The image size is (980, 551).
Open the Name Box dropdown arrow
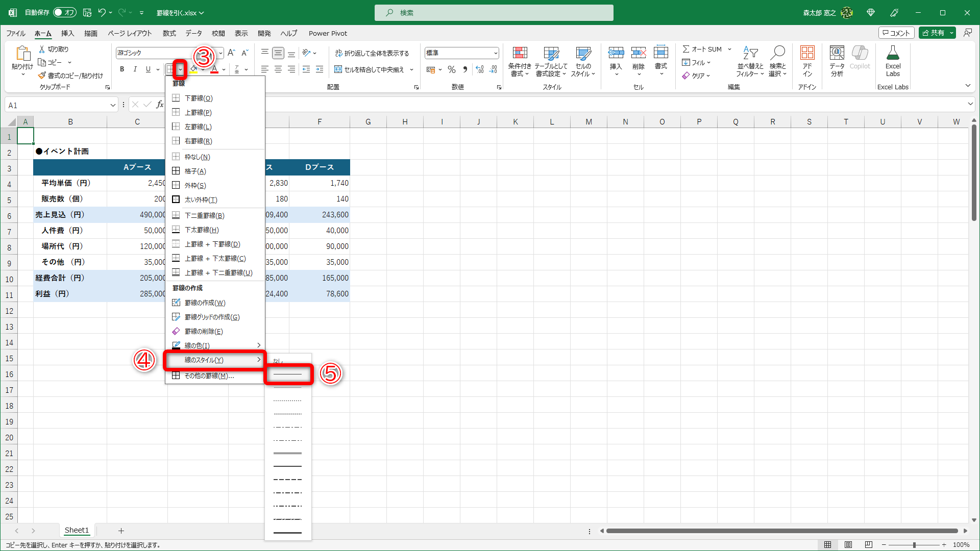coord(113,105)
